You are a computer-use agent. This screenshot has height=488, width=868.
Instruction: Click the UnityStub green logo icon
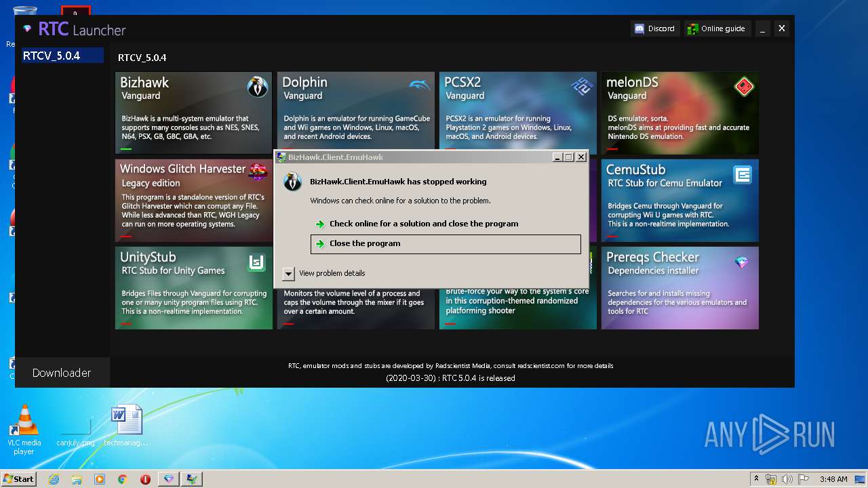point(256,262)
